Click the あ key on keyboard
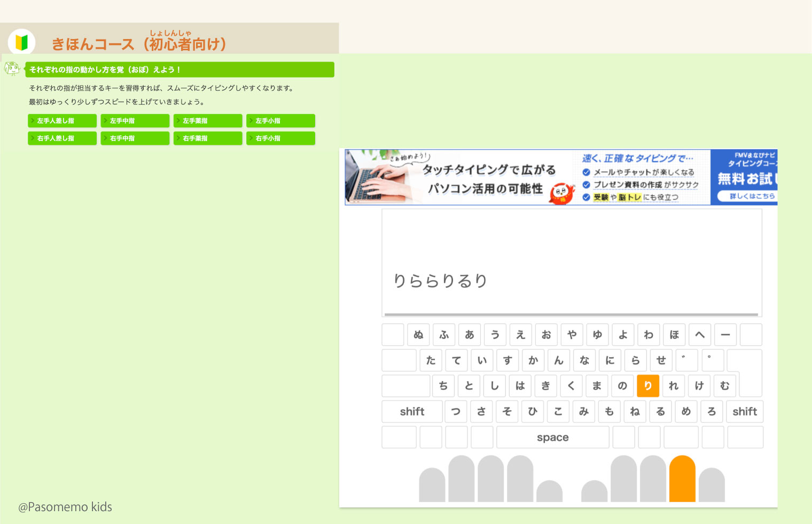This screenshot has width=812, height=524. tap(470, 335)
